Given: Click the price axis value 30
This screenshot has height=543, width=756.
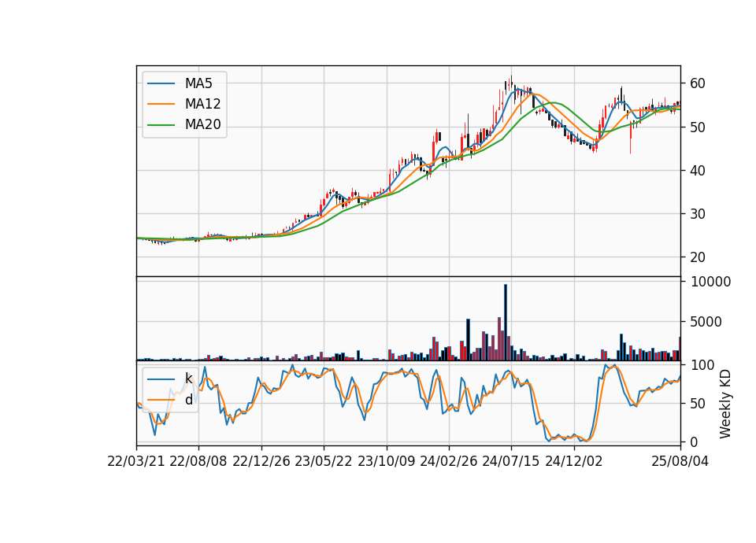Looking at the screenshot, I should 698,214.
